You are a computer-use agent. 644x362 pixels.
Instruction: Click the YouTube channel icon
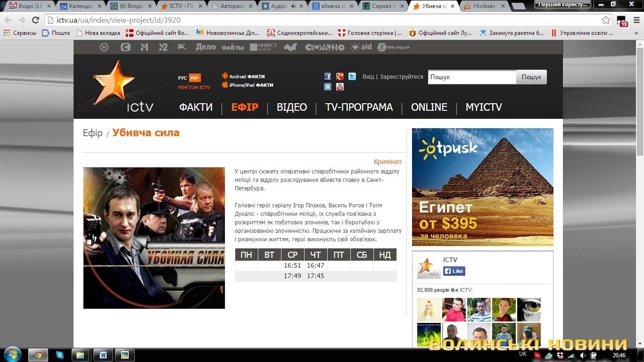coord(340,87)
